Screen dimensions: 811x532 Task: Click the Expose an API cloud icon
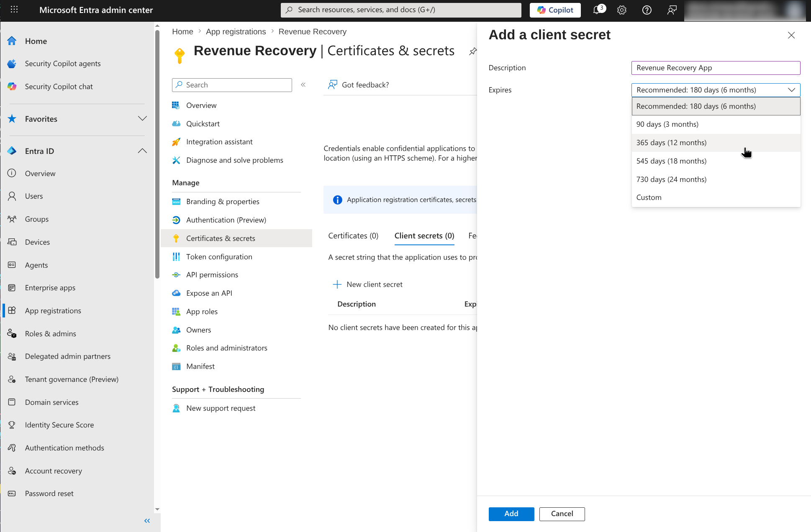(176, 293)
